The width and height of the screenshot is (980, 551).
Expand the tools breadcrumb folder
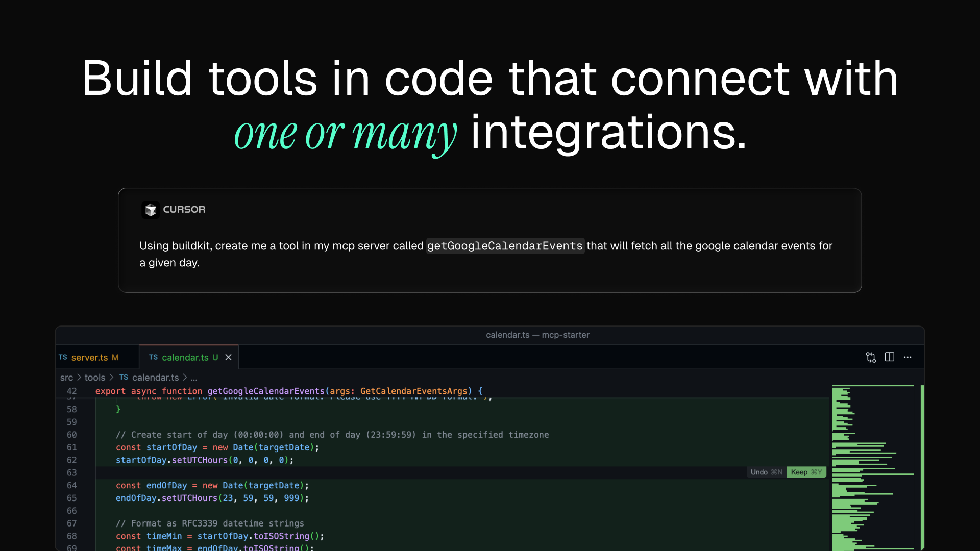pyautogui.click(x=94, y=378)
